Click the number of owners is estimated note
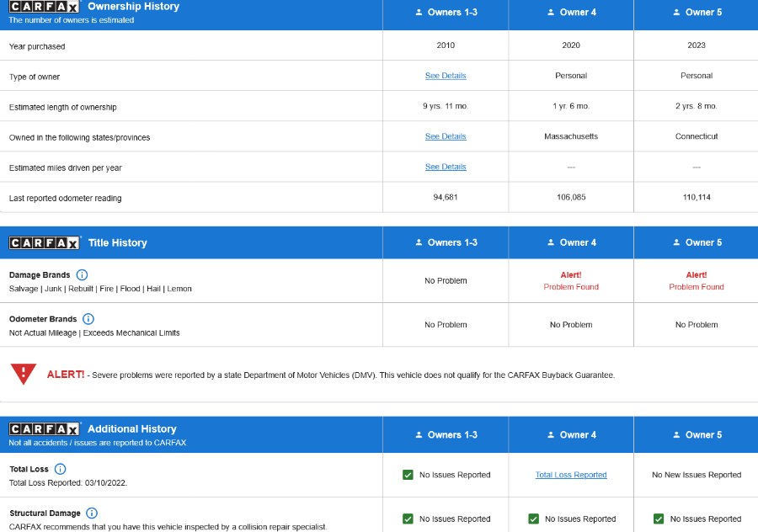This screenshot has height=532, width=758. click(71, 20)
